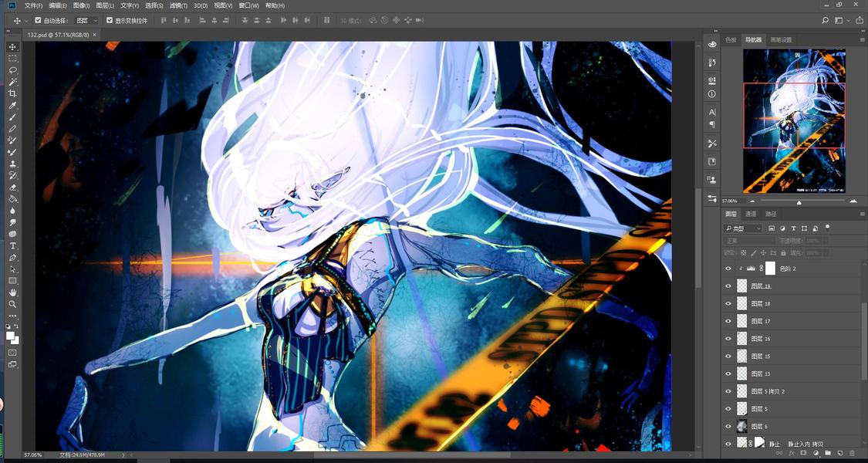Hide layer 图层 15

click(x=728, y=356)
